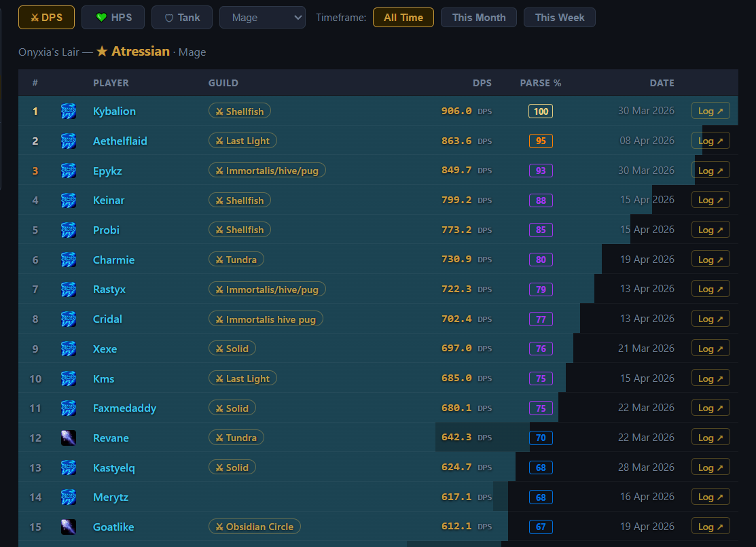Click the DATE column header

point(662,83)
